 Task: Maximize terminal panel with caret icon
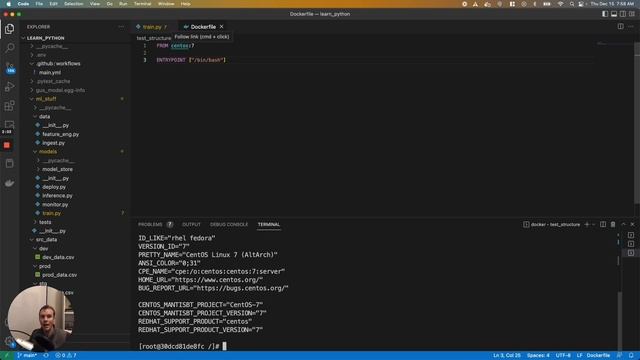click(x=623, y=224)
